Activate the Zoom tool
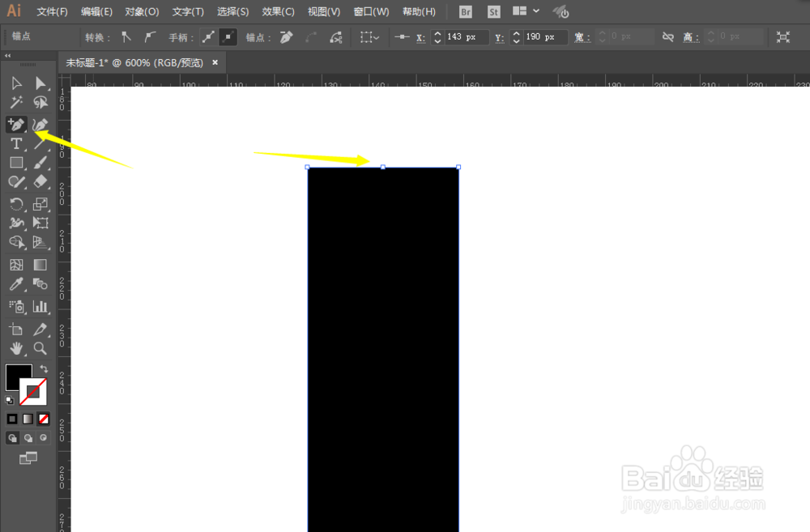 pyautogui.click(x=40, y=348)
